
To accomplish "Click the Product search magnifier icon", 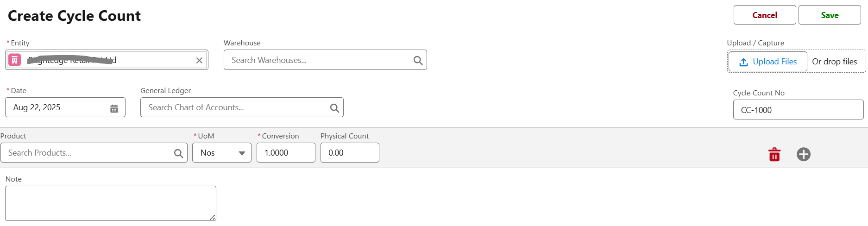I will (178, 153).
